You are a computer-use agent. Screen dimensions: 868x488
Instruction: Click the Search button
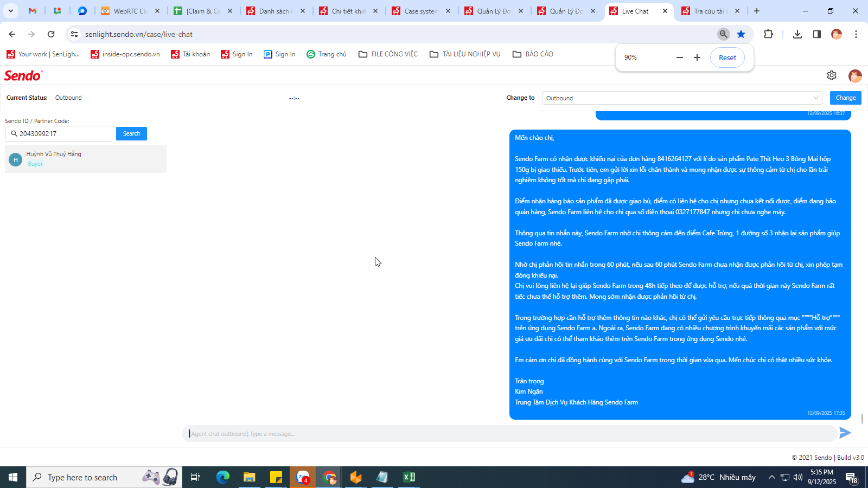coord(131,133)
